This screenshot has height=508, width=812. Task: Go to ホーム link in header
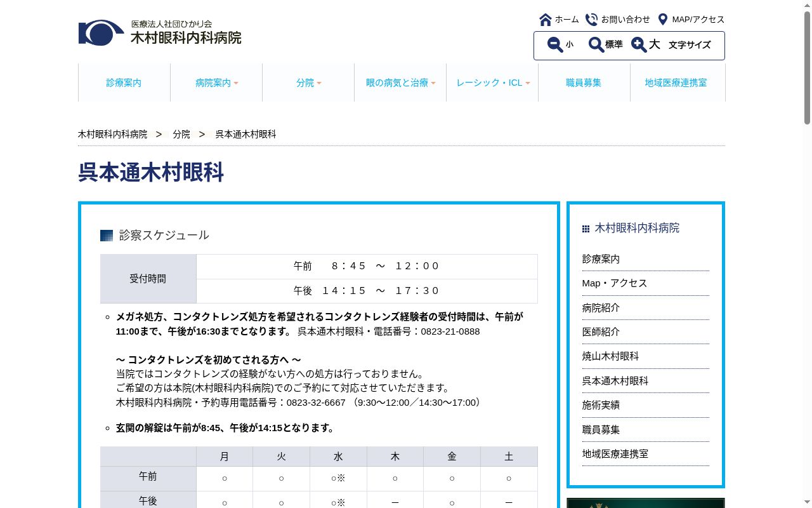(566, 20)
